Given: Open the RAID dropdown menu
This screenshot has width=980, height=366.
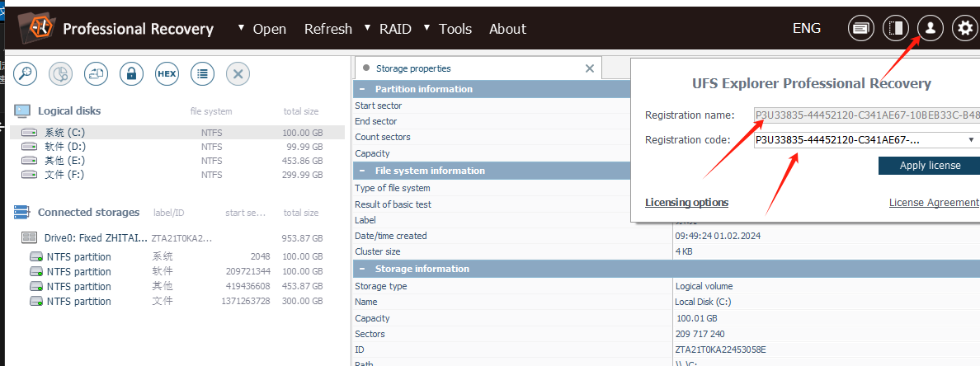Looking at the screenshot, I should coord(388,29).
